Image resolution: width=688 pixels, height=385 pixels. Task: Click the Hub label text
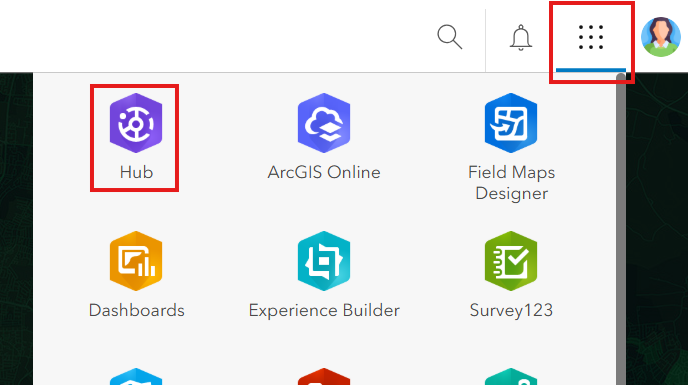click(136, 172)
